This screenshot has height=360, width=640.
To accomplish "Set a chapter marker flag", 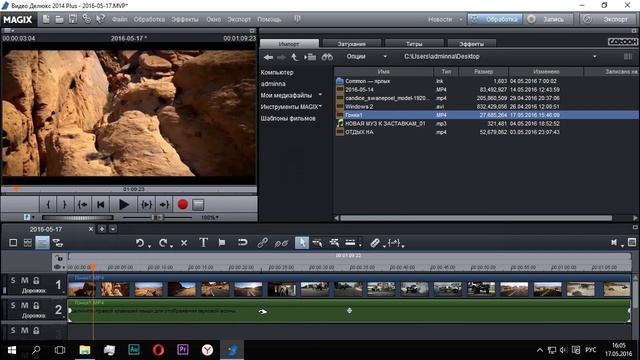I will click(222, 243).
